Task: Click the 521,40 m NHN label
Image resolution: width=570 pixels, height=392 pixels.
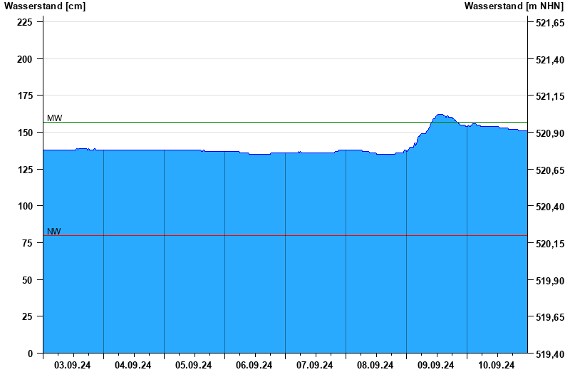Action: (550, 60)
